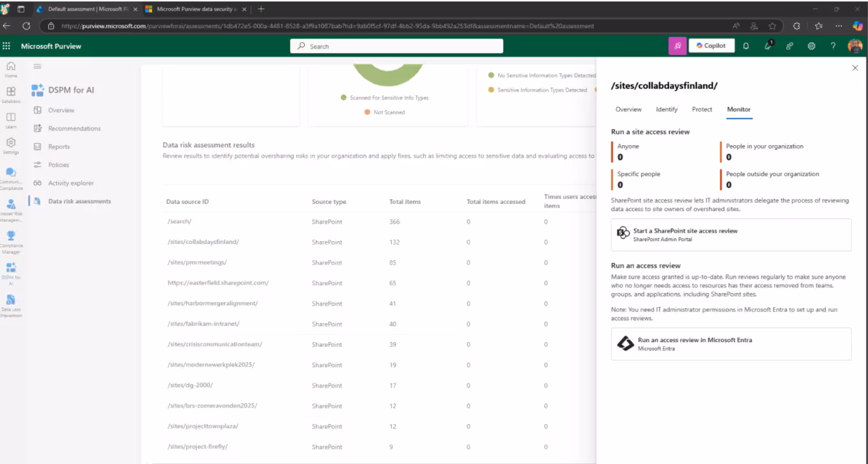Start a SharePoint site access review
868x464 pixels.
coord(731,235)
